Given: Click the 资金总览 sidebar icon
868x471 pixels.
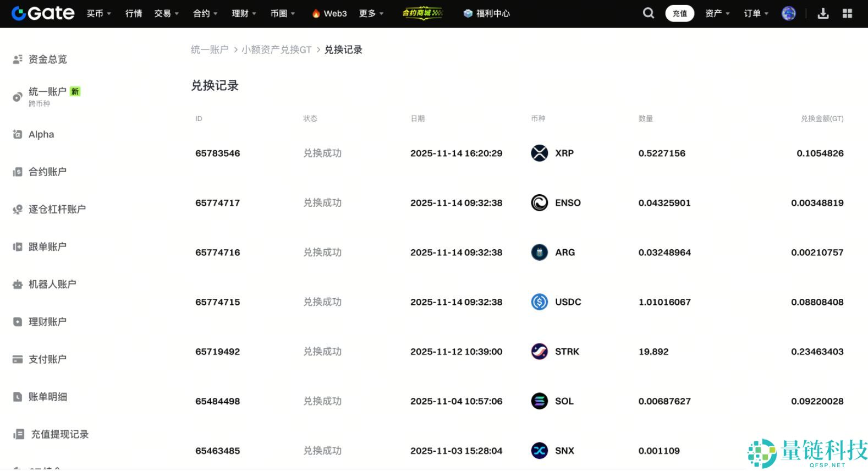Looking at the screenshot, I should point(18,59).
